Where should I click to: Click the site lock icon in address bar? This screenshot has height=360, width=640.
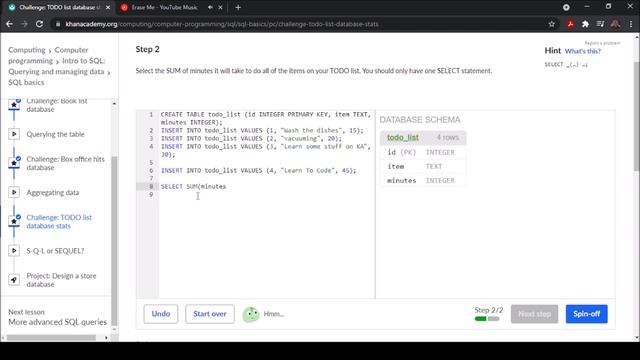(x=58, y=24)
